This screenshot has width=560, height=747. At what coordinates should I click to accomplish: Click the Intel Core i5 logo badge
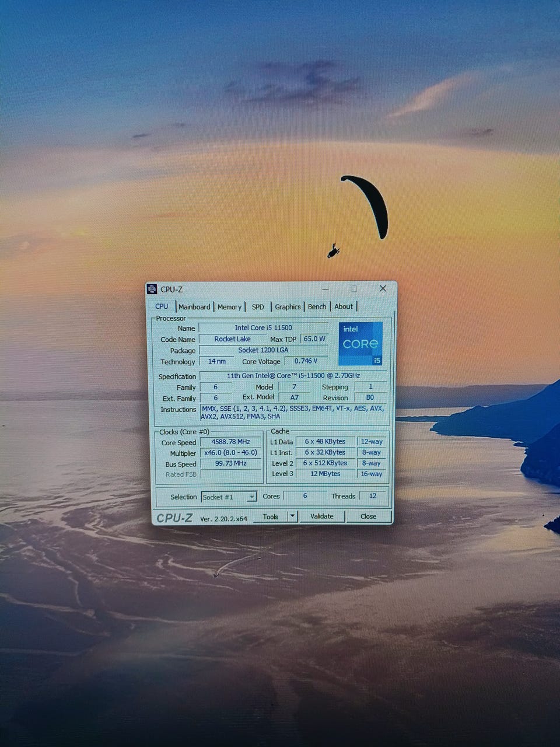point(360,344)
